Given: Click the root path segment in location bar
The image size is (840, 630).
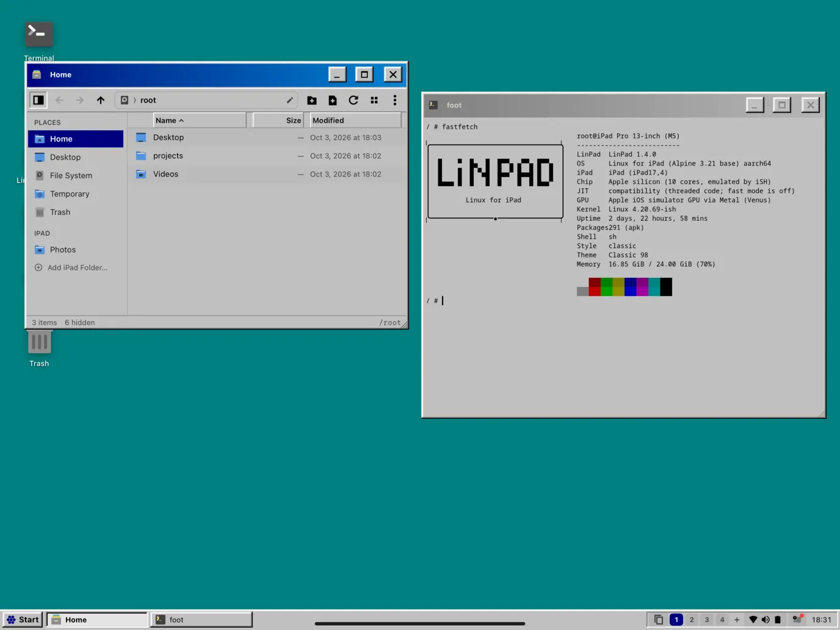Looking at the screenshot, I should 148,100.
